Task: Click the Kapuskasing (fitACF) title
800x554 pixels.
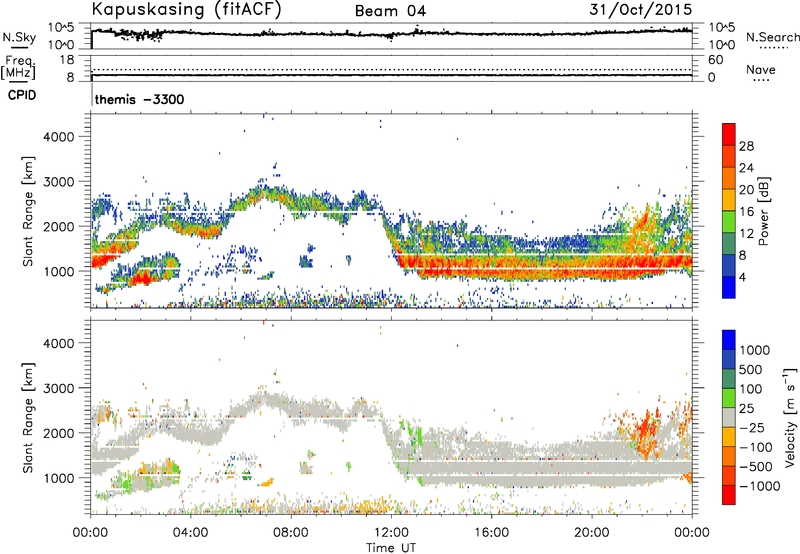Action: [x=186, y=9]
